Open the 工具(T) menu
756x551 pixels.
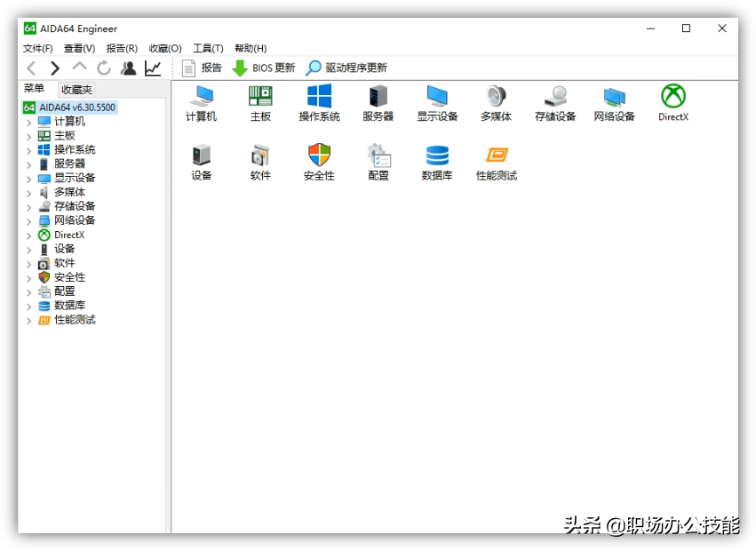[x=208, y=48]
